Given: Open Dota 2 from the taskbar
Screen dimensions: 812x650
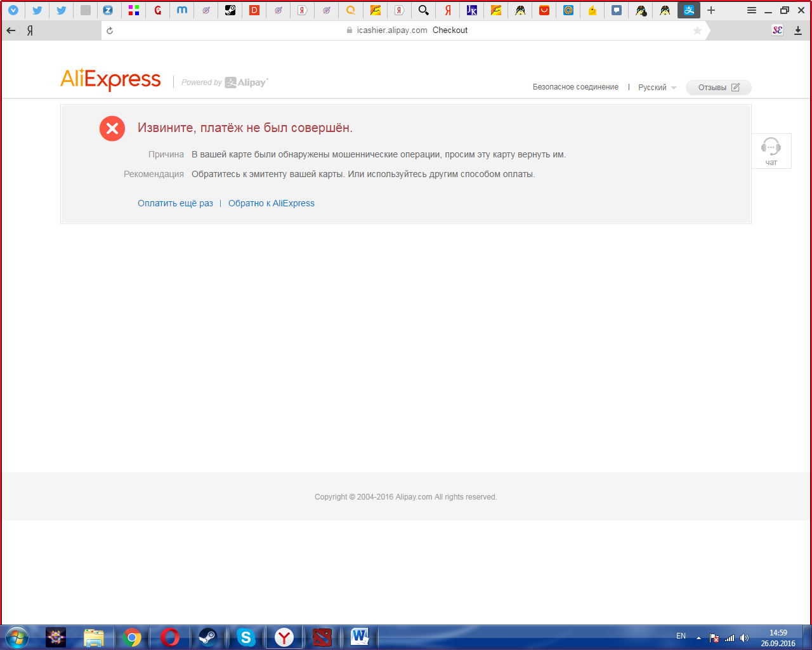Looking at the screenshot, I should (322, 637).
